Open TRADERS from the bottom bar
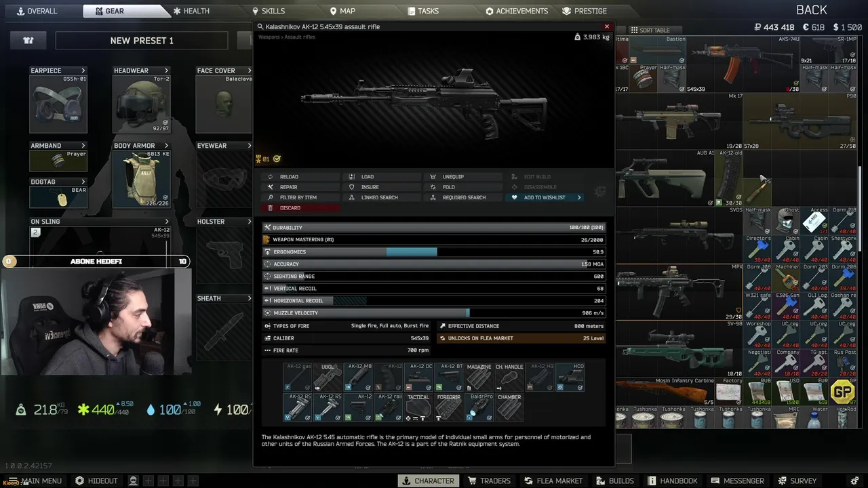The height and width of the screenshot is (488, 868). [x=489, y=481]
